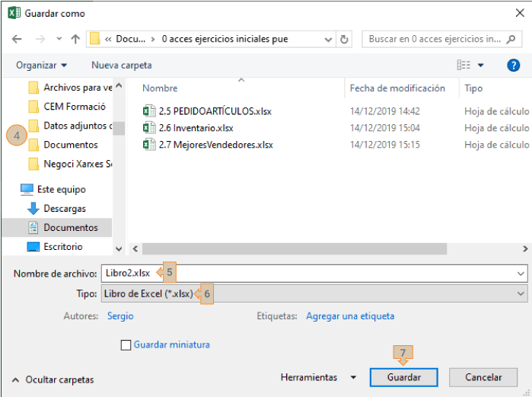Click the sidebar vertical scrollbar thumb

pos(119,128)
